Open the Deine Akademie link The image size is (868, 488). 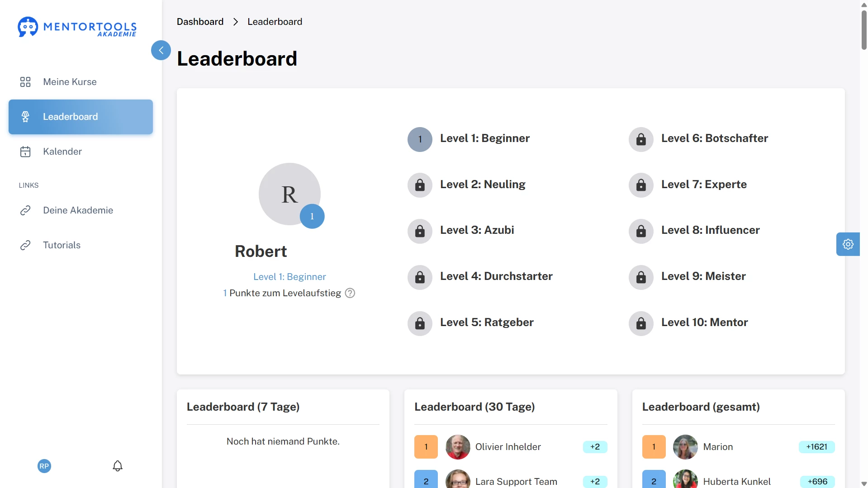(78, 210)
